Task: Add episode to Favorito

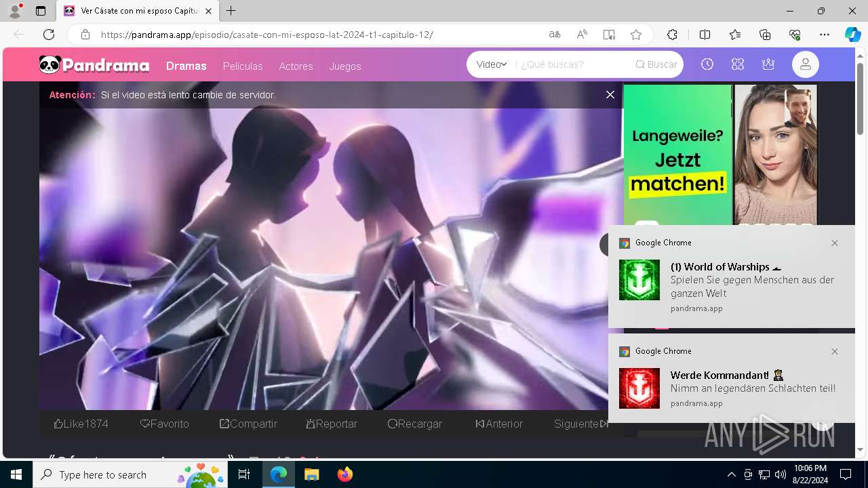Action: point(164,424)
